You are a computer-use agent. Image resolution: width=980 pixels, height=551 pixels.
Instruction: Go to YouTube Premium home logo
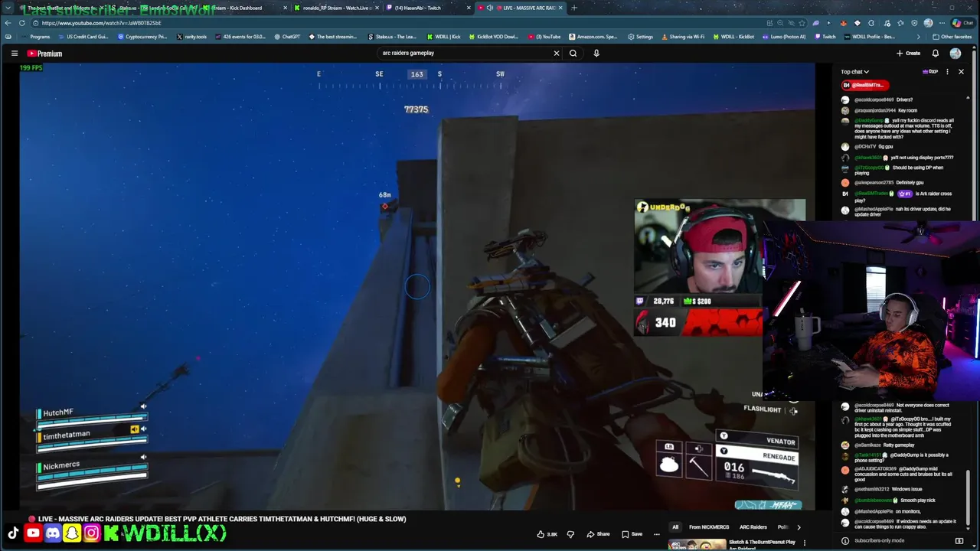(44, 54)
